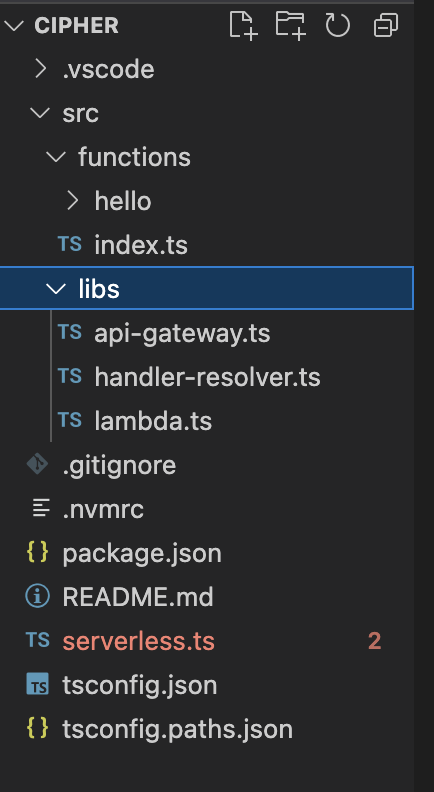
Task: Click the New Folder icon
Action: (x=291, y=25)
